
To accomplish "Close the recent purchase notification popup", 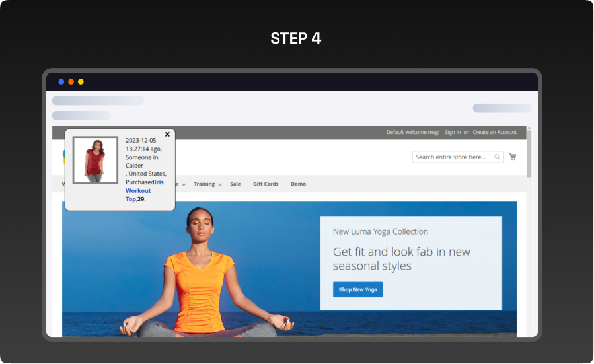I will click(167, 134).
